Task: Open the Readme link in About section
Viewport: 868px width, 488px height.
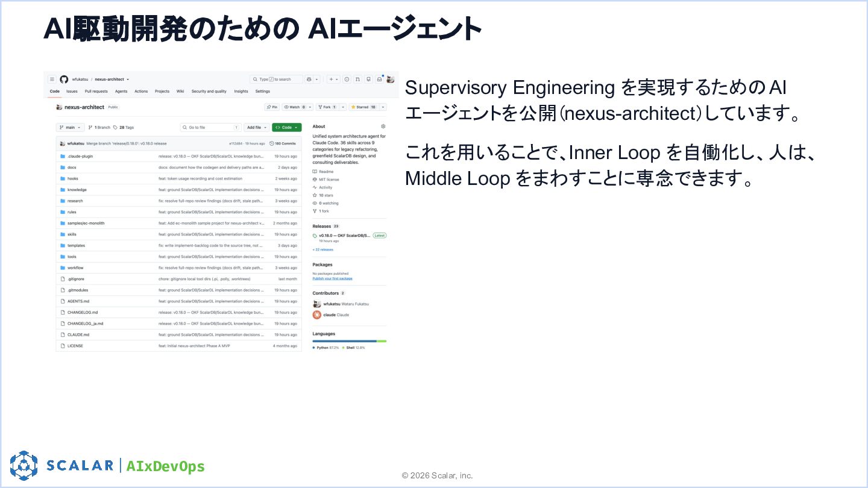Action: (x=322, y=172)
